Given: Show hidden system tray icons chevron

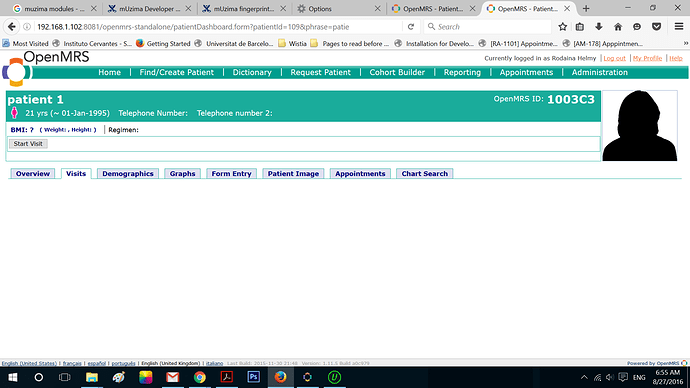Looking at the screenshot, I should (x=584, y=377).
